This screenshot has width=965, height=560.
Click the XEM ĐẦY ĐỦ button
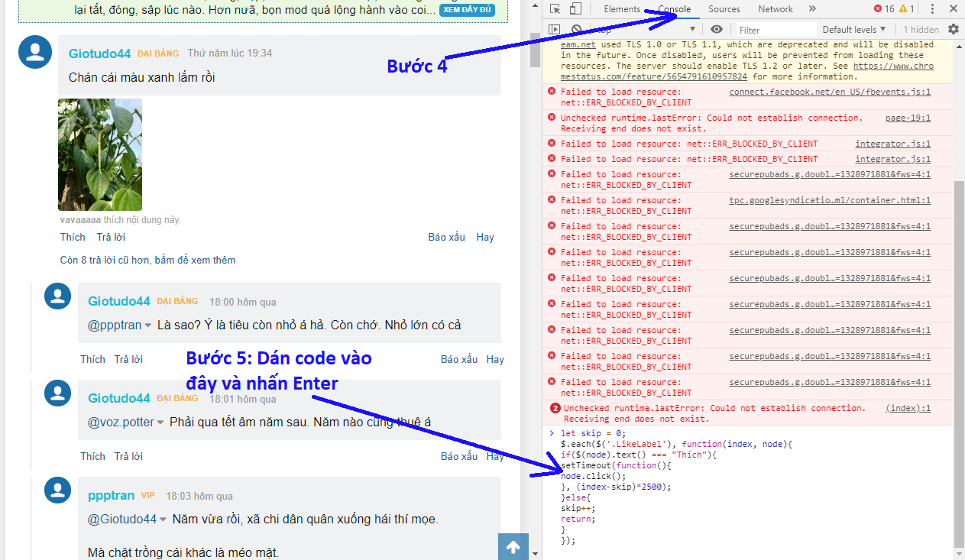point(467,11)
